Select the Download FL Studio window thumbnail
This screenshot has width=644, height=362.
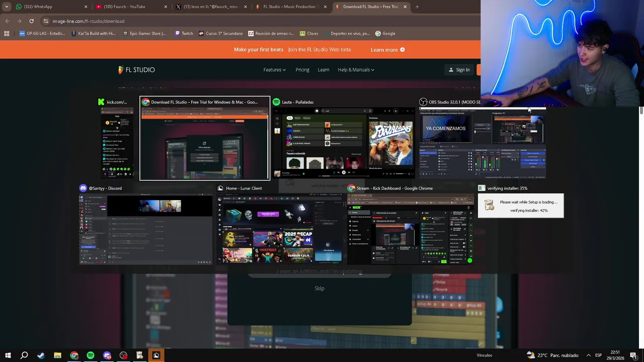(x=205, y=138)
